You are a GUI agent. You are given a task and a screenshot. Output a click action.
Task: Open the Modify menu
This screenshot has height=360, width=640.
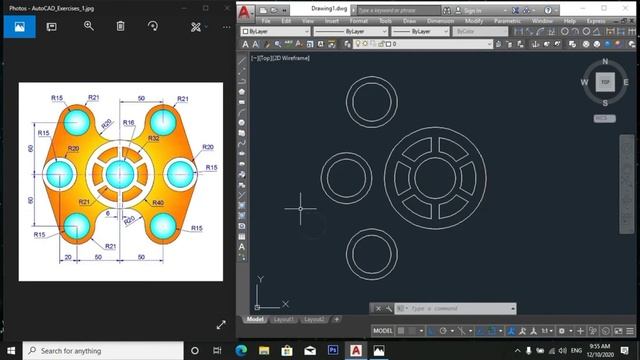pyautogui.click(x=474, y=21)
